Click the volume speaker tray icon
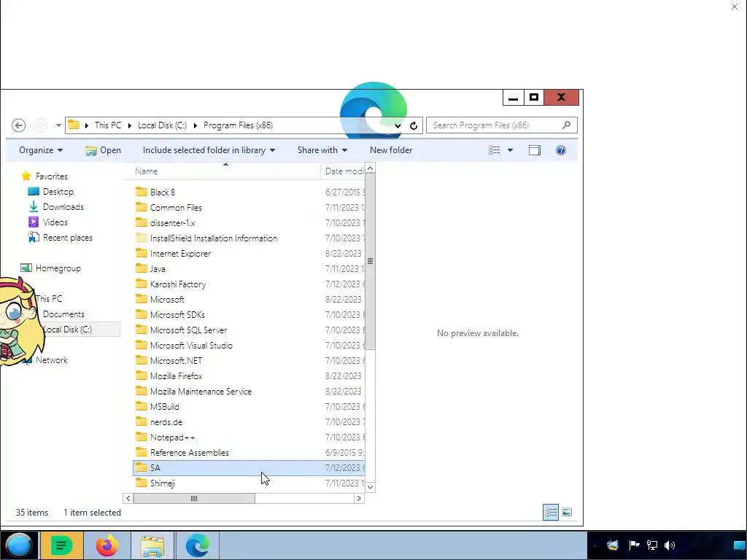The height and width of the screenshot is (560, 747). (x=670, y=545)
